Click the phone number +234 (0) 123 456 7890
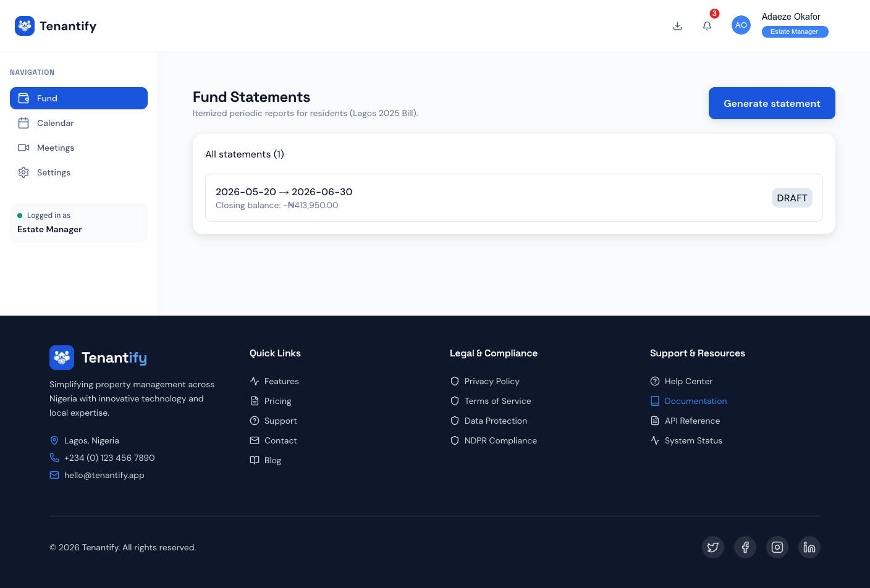Screen dimensions: 870x588 point(109,458)
